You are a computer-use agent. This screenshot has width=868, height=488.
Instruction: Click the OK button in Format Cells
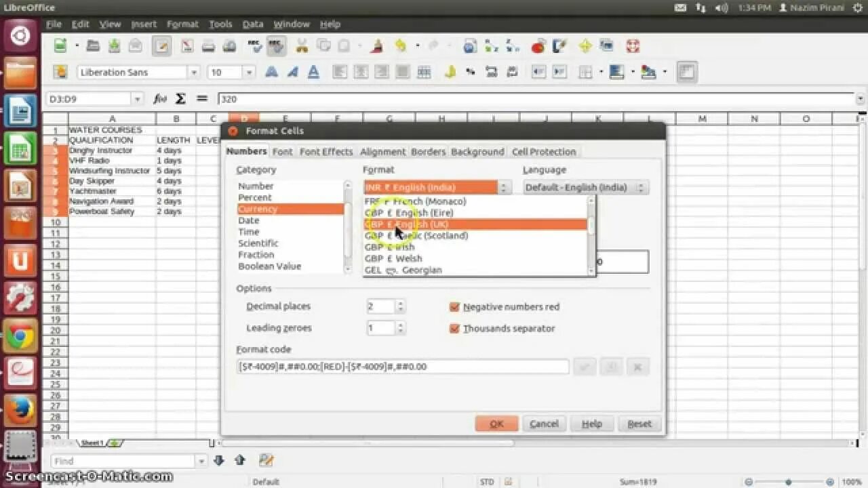pos(496,423)
